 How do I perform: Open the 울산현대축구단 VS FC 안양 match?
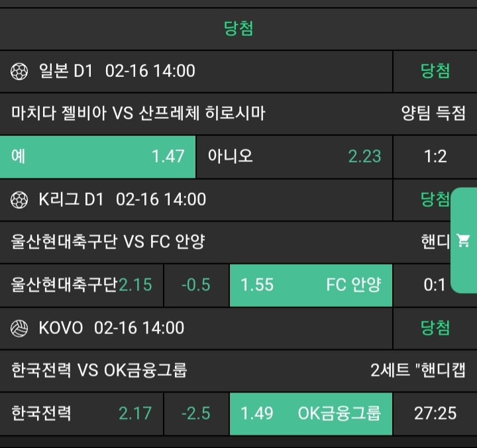[x=108, y=242]
